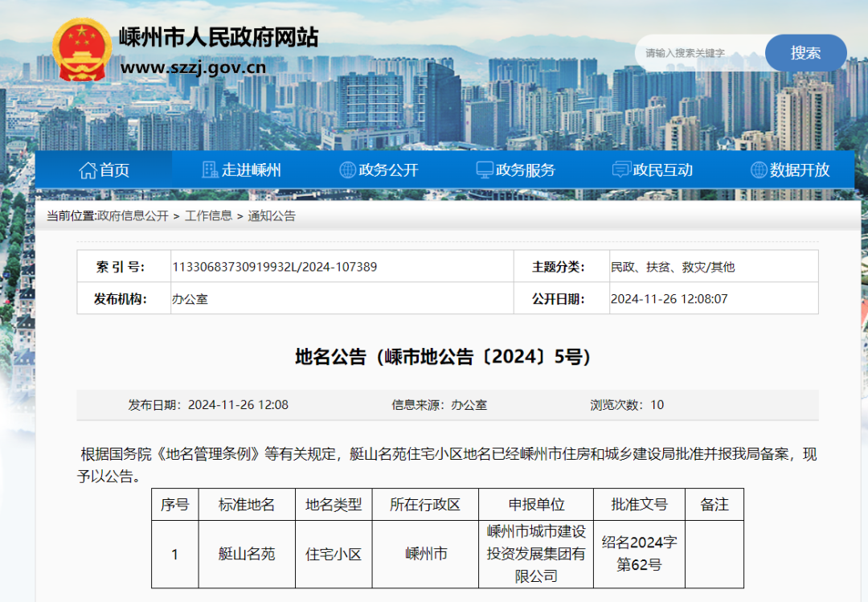Open the 通知公告 breadcrumb link
This screenshot has height=602, width=868.
click(272, 216)
